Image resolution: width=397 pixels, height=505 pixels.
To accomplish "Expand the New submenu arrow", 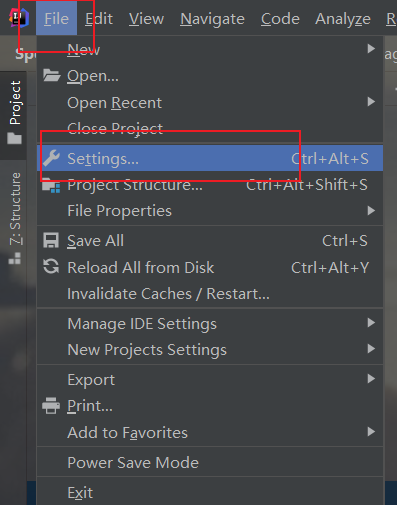I will tap(371, 49).
